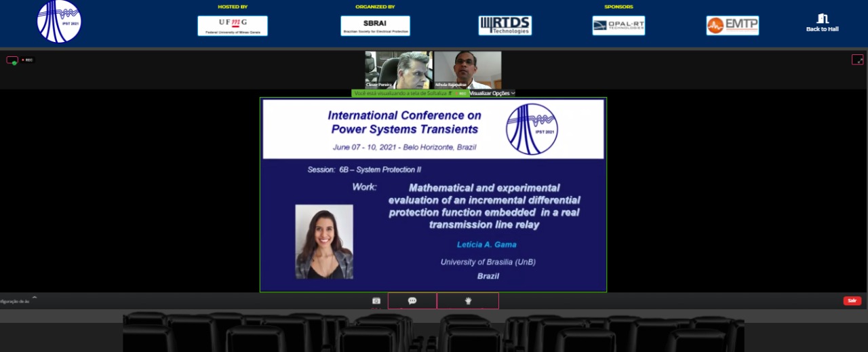Click the name "Letícia A. Gama"
Screen dimensions: 868x352
click(x=486, y=244)
